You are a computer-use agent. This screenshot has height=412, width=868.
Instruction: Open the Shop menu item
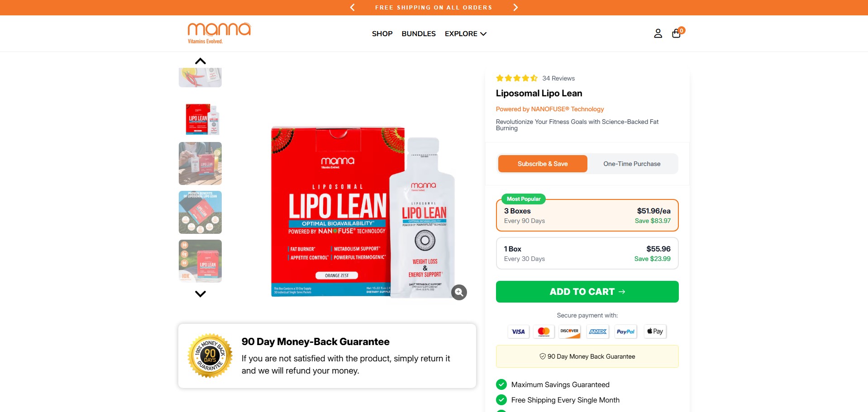click(382, 33)
